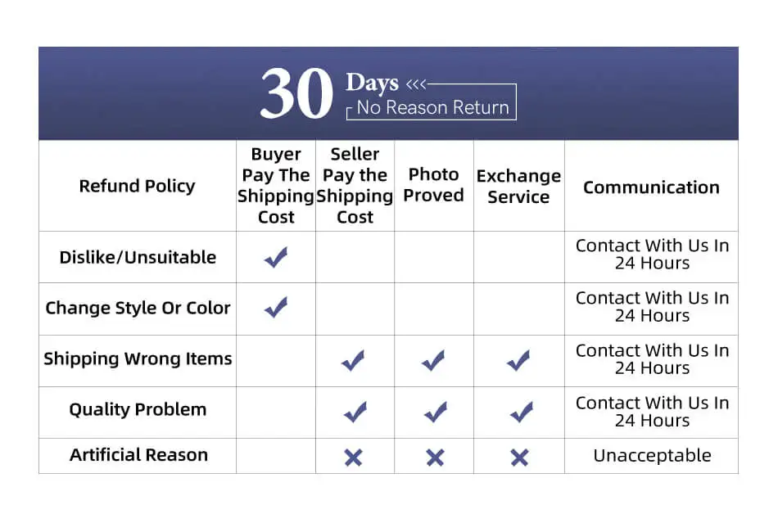The image size is (778, 532).
Task: Click Shipping Wrong Items seller-pays checkmark
Action: pyautogui.click(x=353, y=360)
